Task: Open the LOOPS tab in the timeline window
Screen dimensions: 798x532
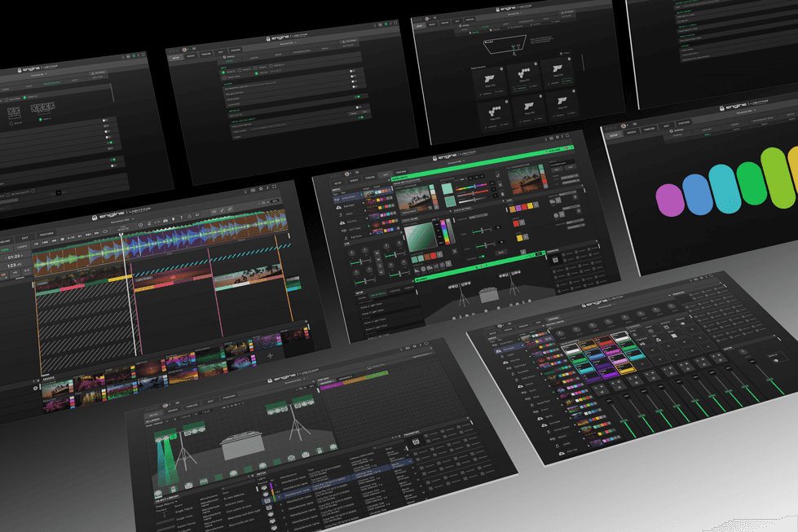Action: pyautogui.click(x=22, y=247)
